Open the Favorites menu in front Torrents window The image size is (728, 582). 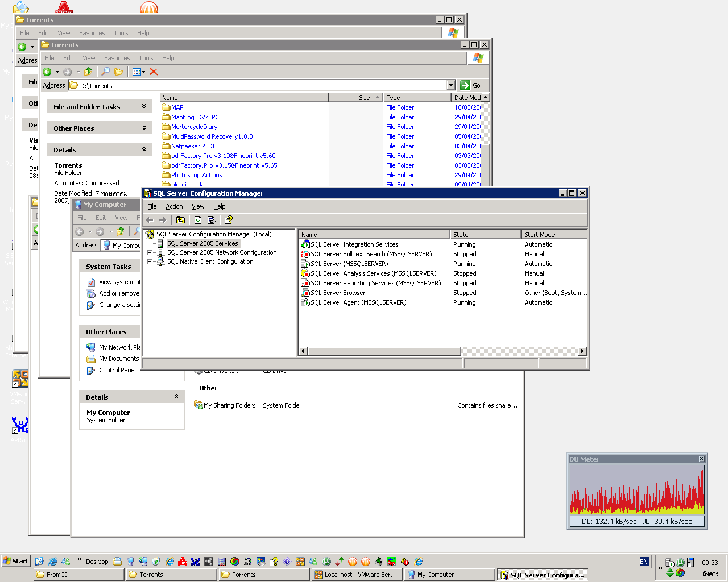[117, 58]
